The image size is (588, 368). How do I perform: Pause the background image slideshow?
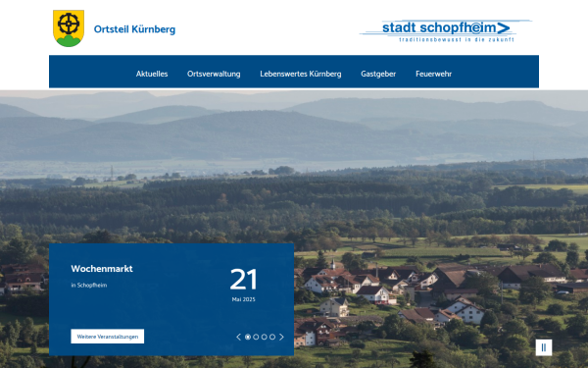[x=544, y=347]
